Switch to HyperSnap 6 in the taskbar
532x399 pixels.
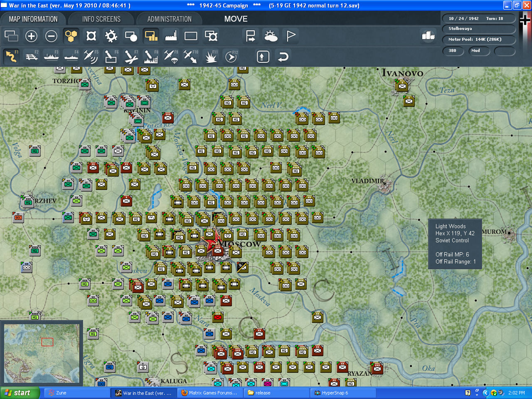343,393
